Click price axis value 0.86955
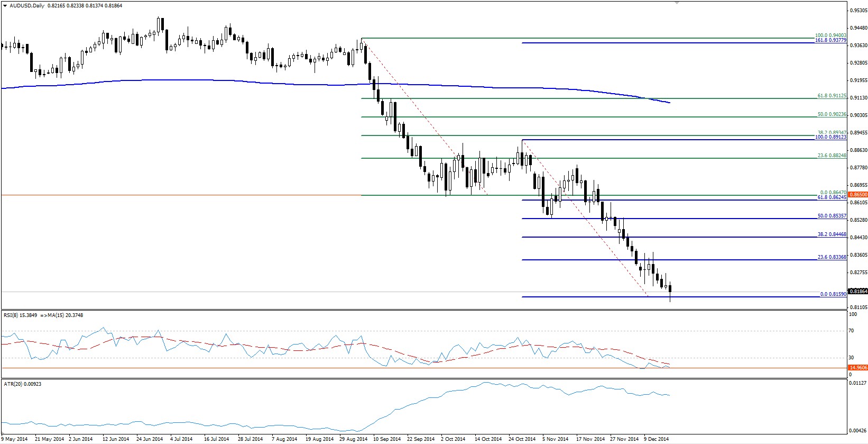868x444 pixels. (859, 185)
